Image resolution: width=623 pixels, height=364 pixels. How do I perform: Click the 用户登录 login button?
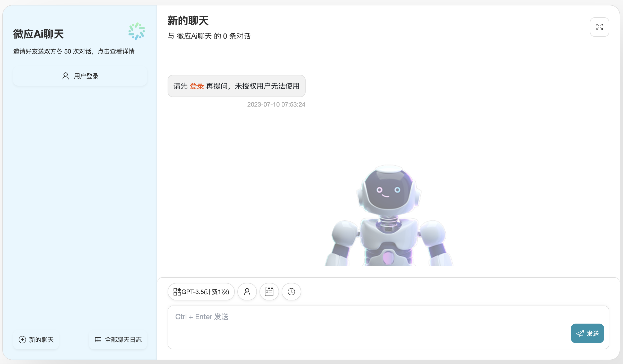point(80,76)
